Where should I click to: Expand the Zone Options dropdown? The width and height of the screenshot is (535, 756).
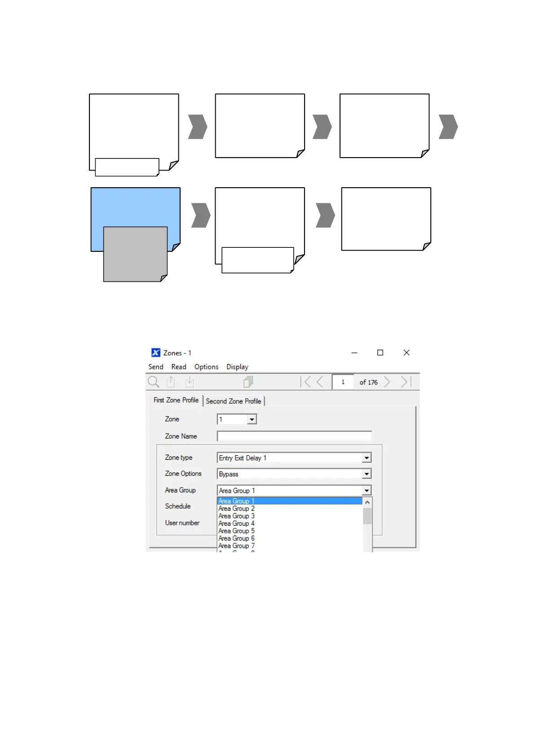pyautogui.click(x=367, y=474)
